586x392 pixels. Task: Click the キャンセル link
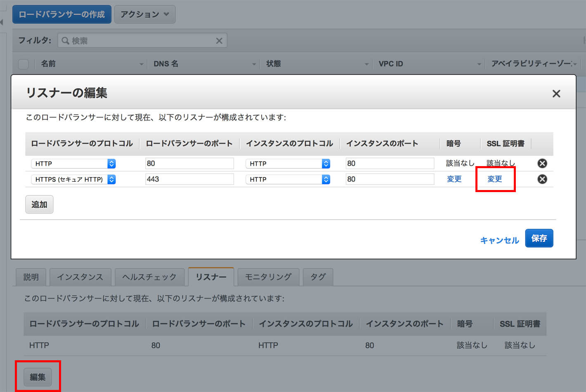(499, 240)
